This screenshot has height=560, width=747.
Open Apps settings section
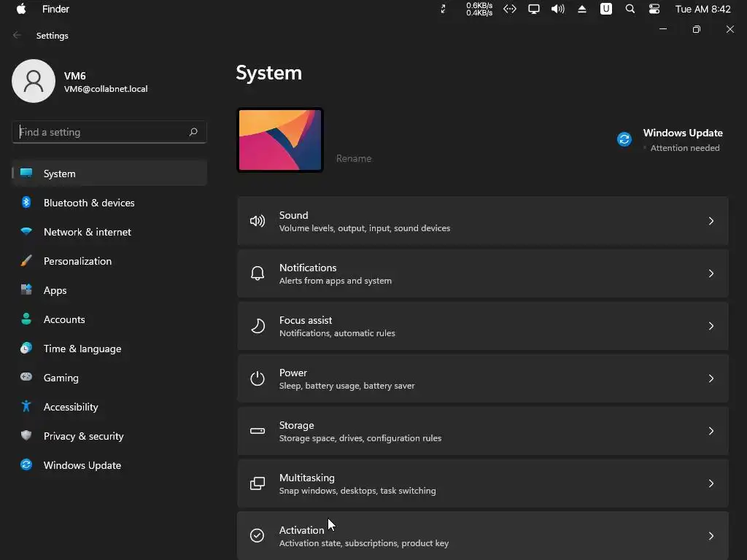pos(109,290)
